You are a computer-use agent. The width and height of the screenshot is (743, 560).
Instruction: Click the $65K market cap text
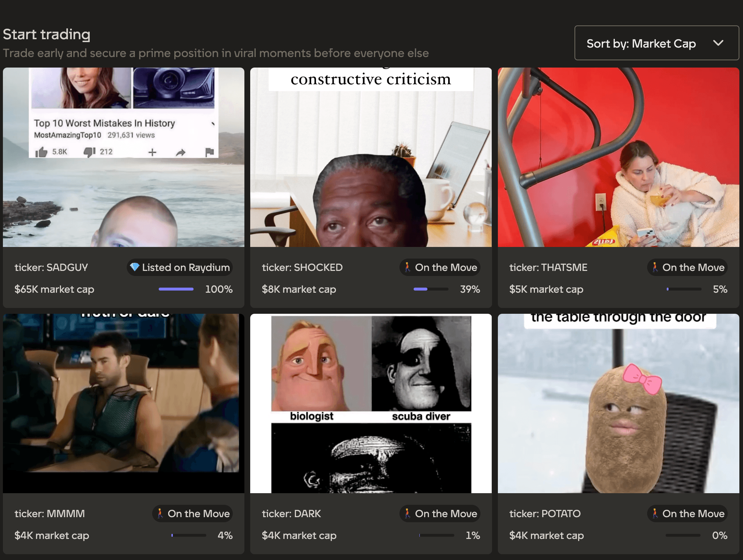pyautogui.click(x=54, y=289)
